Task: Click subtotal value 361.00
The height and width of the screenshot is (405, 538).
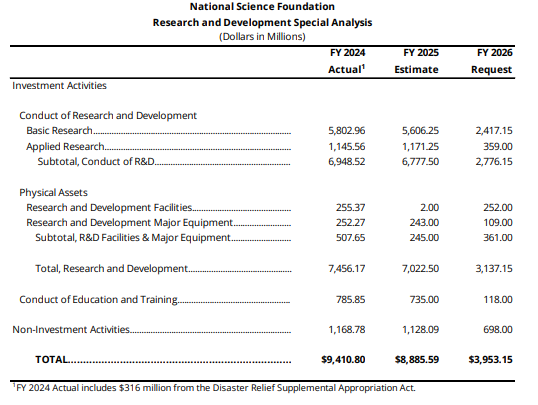Action: (x=498, y=238)
